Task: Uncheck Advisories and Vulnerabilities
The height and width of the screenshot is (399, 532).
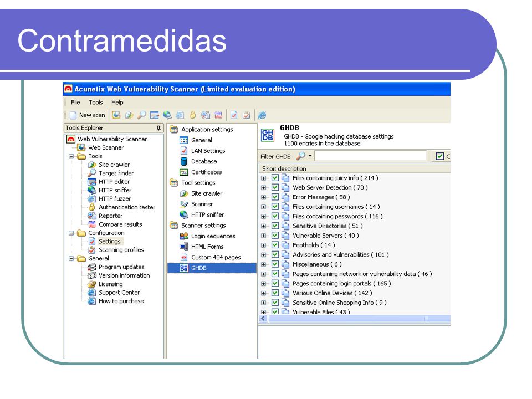Action: [x=275, y=254]
